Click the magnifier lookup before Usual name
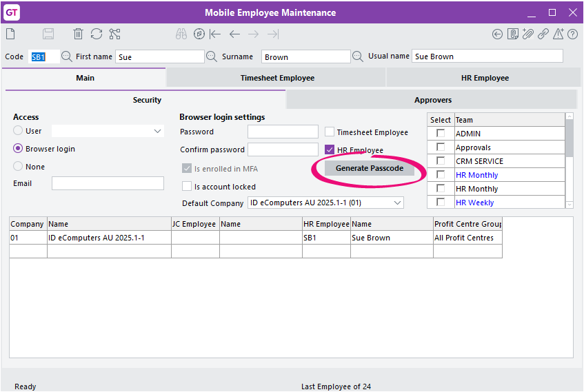The image size is (584, 392). pyautogui.click(x=358, y=56)
